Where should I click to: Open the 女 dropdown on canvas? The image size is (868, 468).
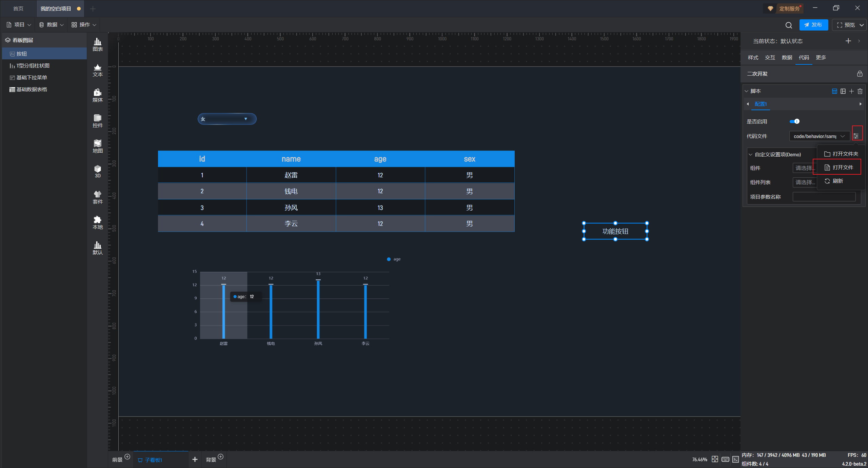[x=227, y=119]
